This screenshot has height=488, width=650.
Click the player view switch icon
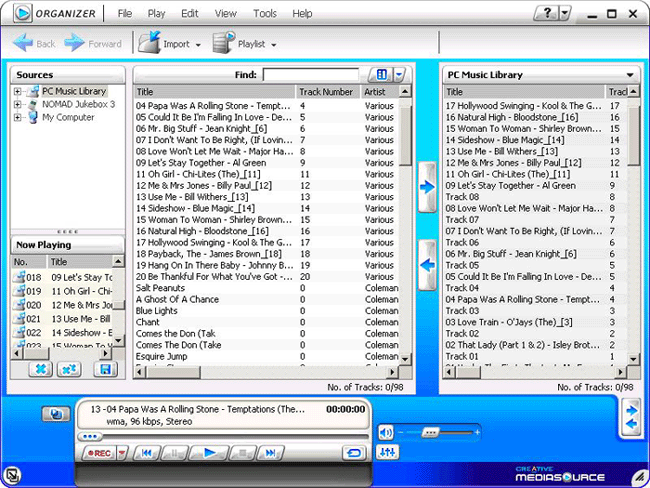click(x=56, y=414)
